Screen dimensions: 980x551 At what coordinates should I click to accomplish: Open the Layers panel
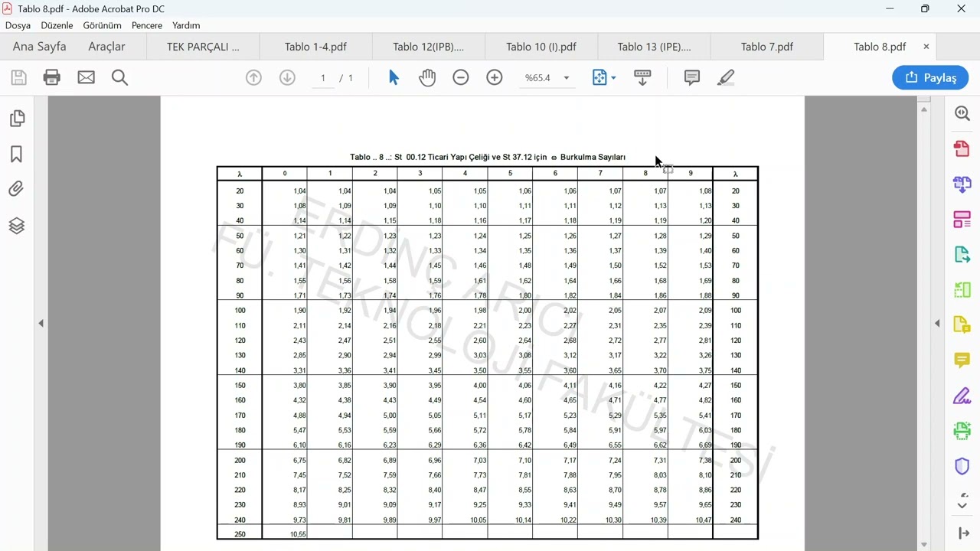tap(17, 226)
